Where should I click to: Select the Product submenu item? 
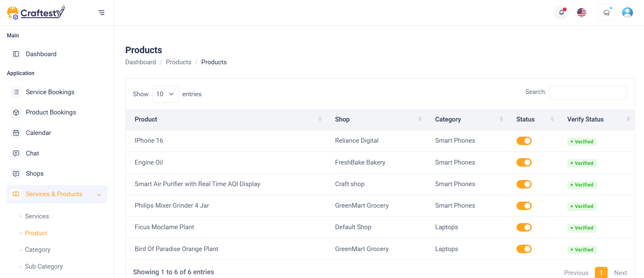36,233
